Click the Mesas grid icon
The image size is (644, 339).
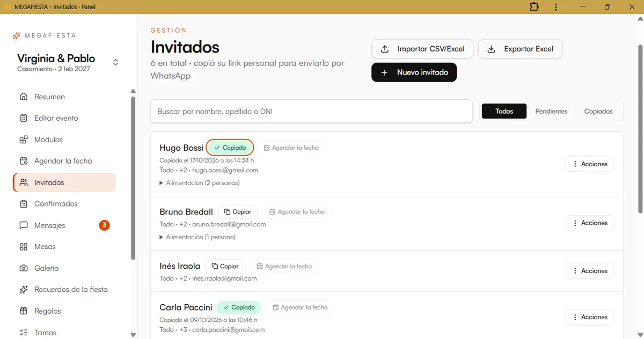(24, 247)
